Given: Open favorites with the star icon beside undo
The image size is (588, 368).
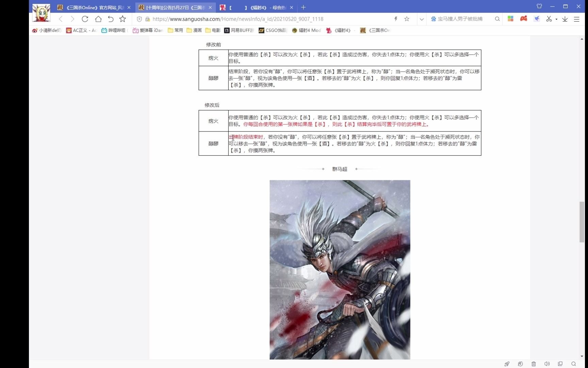Looking at the screenshot, I should click(122, 19).
